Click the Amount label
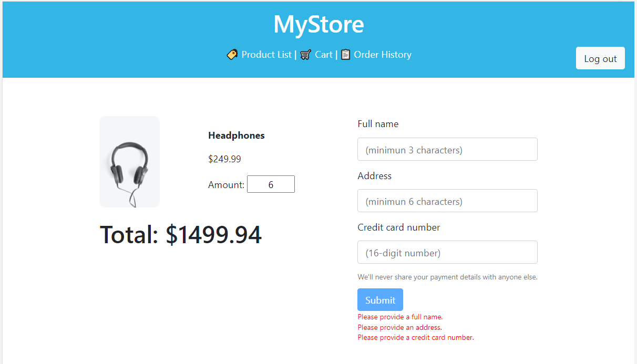This screenshot has width=637, height=364. 227,185
